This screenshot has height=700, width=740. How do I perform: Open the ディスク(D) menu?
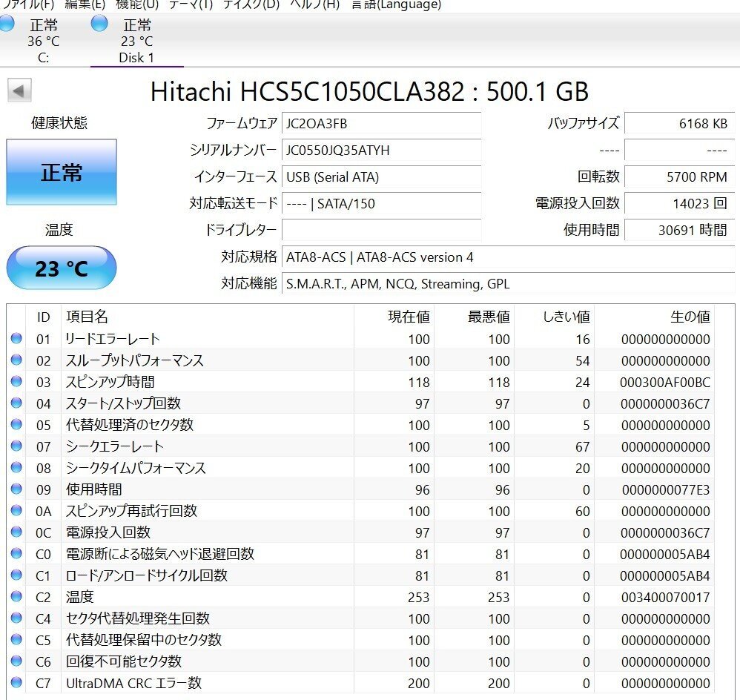[251, 4]
